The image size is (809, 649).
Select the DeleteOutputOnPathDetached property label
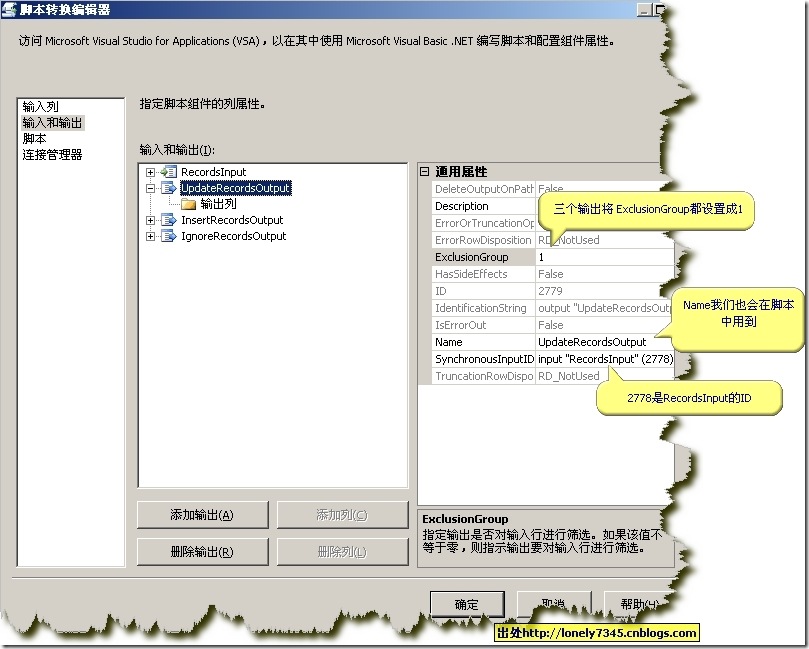(483, 189)
